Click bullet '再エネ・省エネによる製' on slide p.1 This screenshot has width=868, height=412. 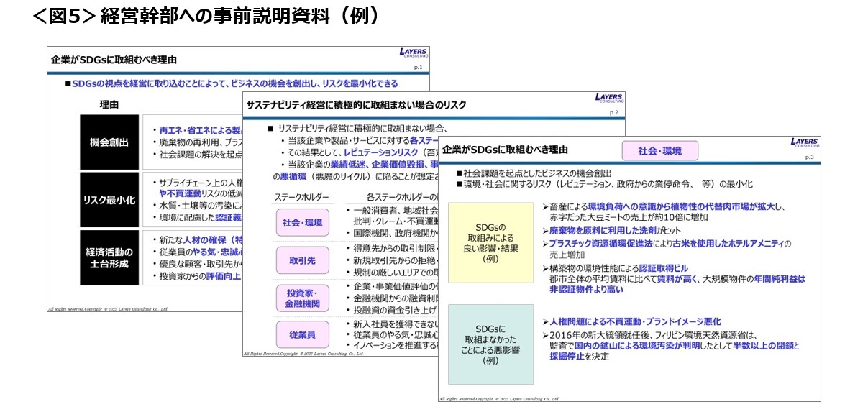click(x=197, y=131)
